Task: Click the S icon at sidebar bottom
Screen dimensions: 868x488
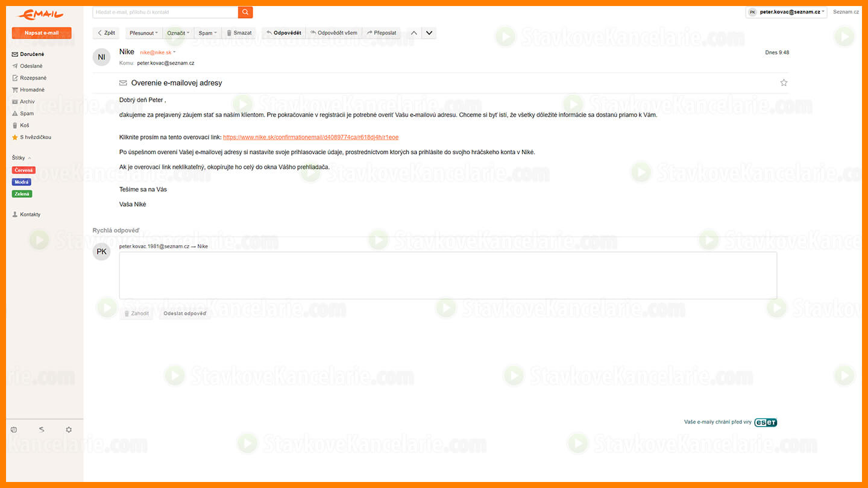Action: 42,430
